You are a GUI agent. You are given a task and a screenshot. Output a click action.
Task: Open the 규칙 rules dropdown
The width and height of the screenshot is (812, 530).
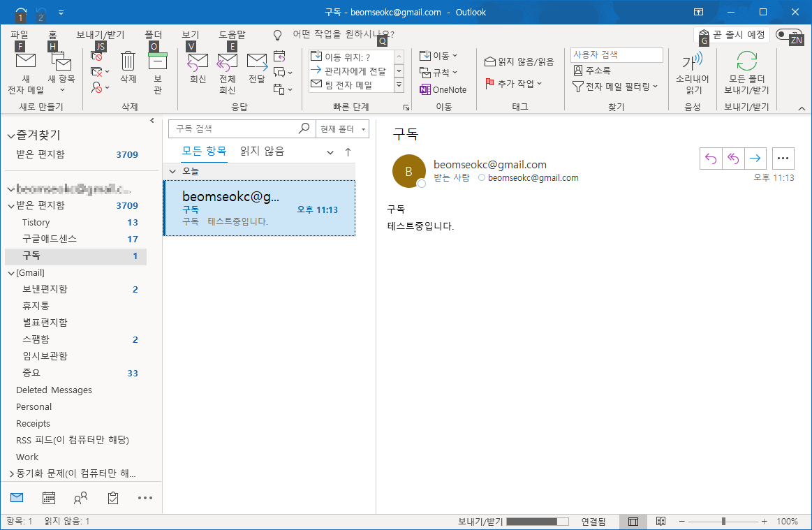tap(438, 72)
